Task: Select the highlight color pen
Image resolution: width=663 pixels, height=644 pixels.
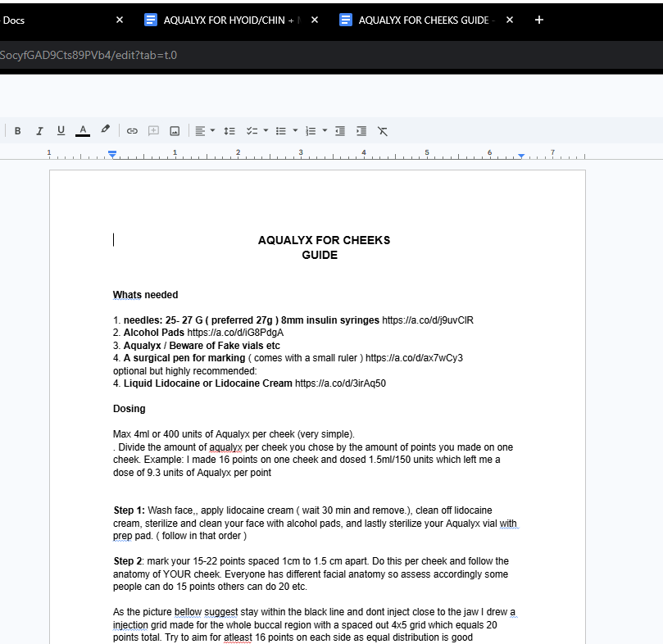Action: [x=105, y=130]
